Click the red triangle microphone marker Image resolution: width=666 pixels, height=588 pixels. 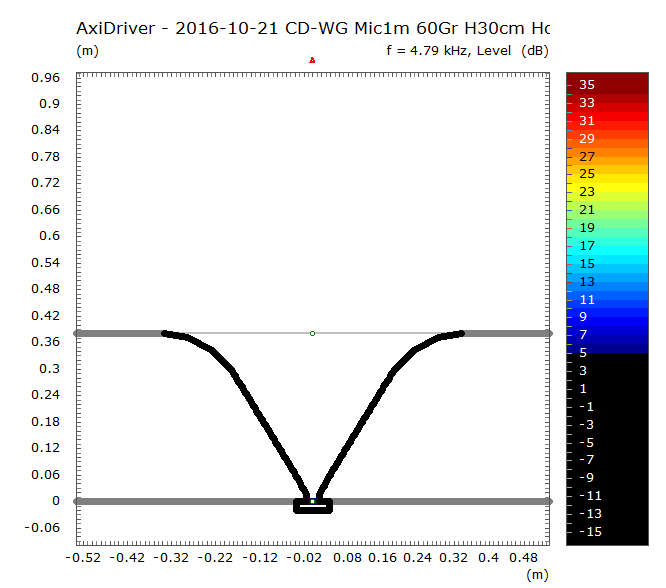pyautogui.click(x=312, y=60)
